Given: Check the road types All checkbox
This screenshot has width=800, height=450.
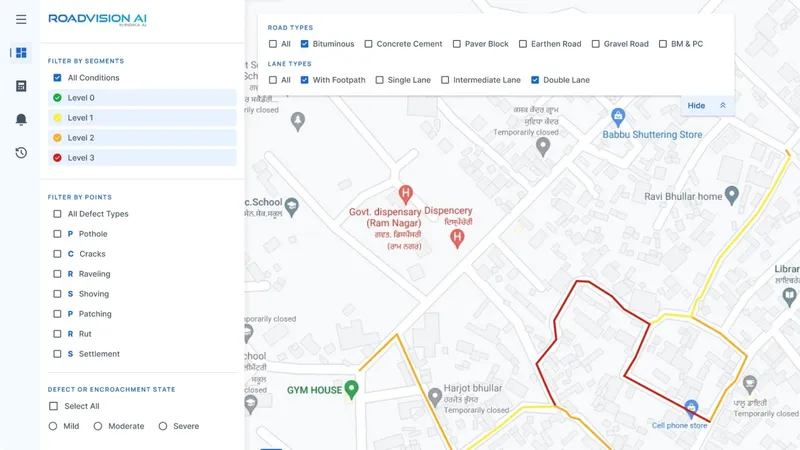Looking at the screenshot, I should (x=273, y=44).
